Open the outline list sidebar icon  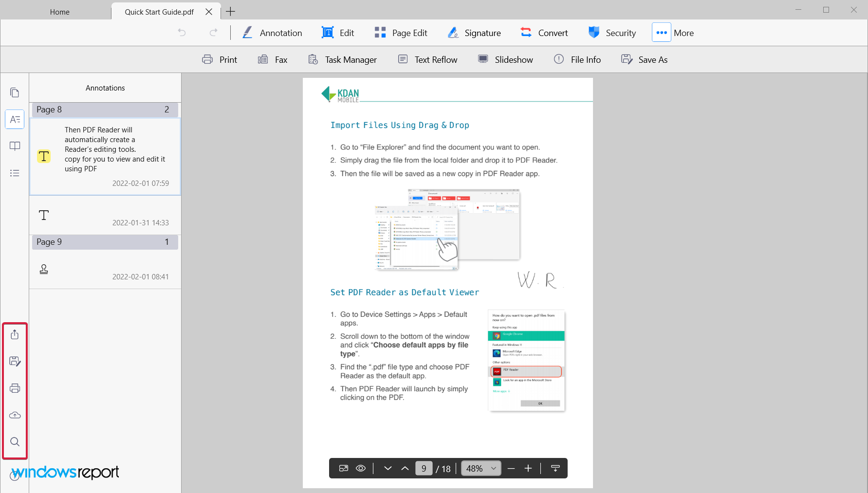(15, 173)
